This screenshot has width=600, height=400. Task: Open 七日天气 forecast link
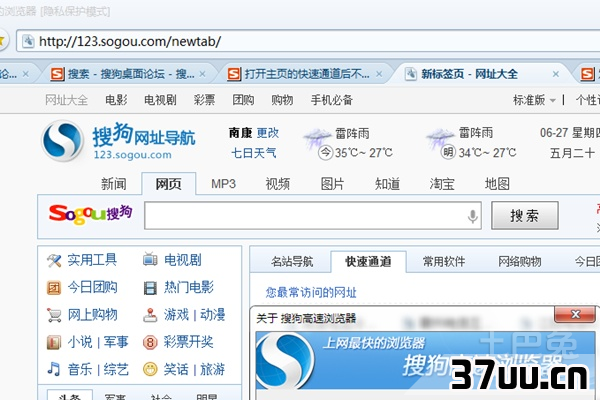click(x=254, y=153)
